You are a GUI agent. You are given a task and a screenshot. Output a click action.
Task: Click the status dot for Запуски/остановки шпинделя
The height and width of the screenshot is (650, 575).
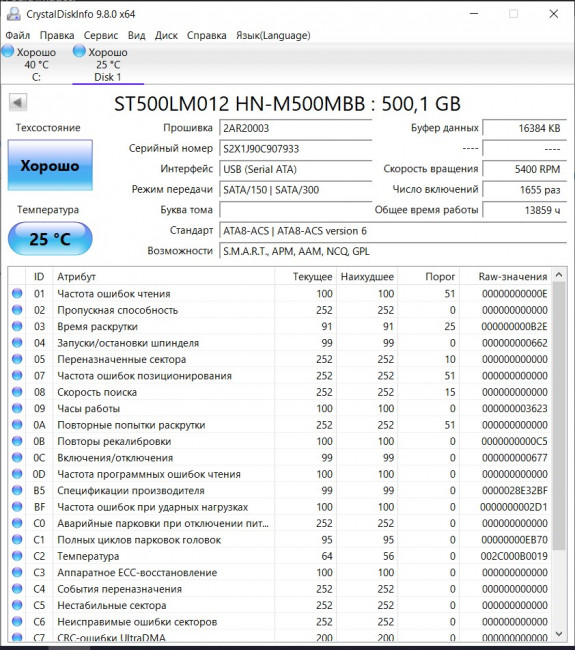pyautogui.click(x=17, y=342)
